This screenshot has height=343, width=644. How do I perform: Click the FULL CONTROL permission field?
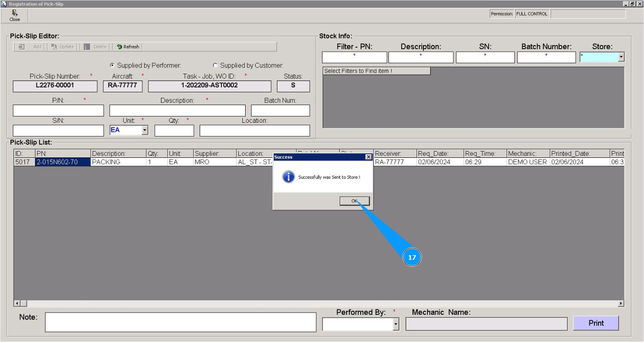tap(532, 14)
